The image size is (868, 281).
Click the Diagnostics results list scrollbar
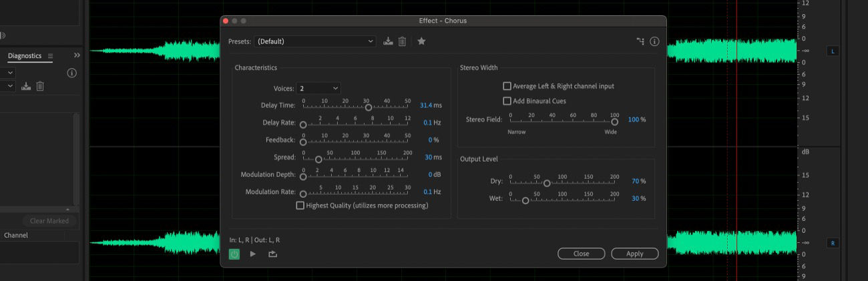(75, 159)
